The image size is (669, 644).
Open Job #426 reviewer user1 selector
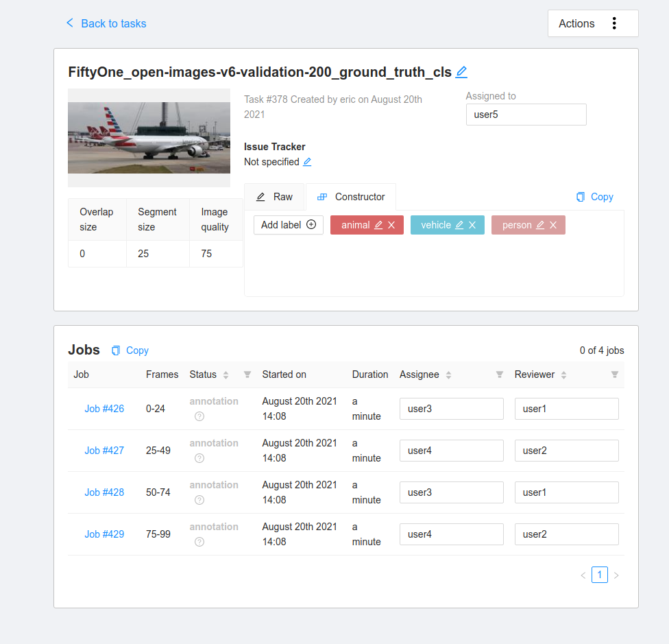pyautogui.click(x=567, y=409)
